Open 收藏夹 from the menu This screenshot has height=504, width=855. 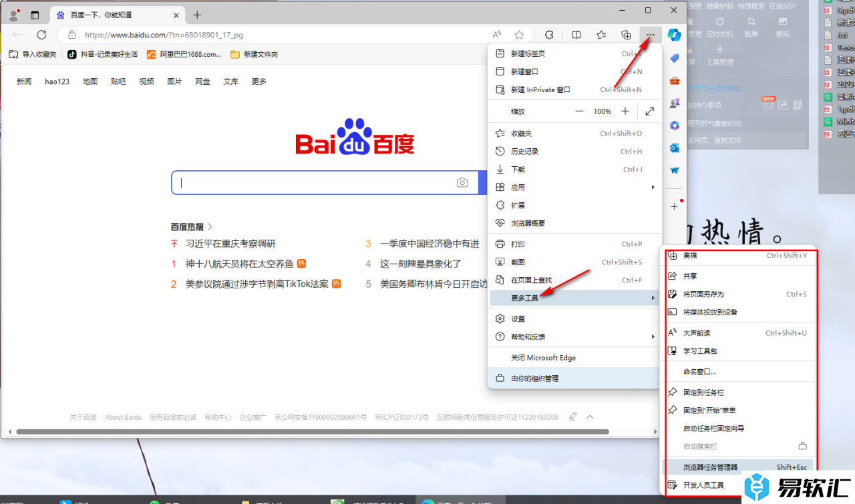[x=574, y=134]
